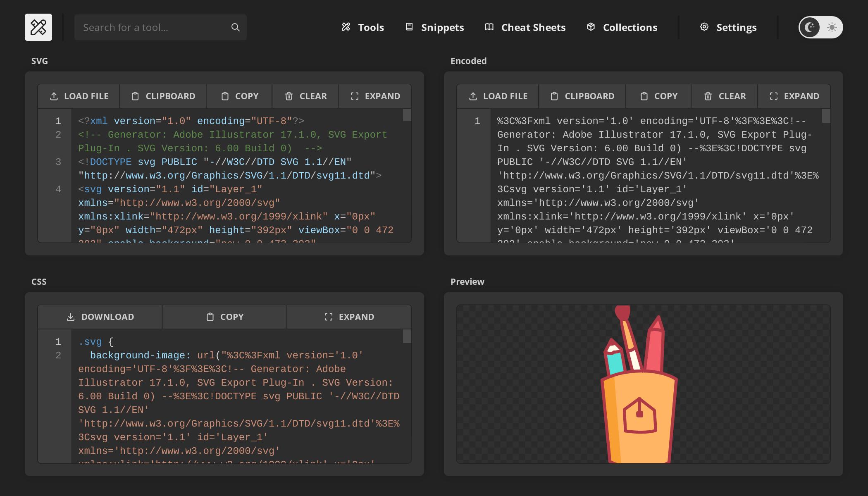Clear the SVG panel
This screenshot has height=496, width=868.
(x=305, y=96)
